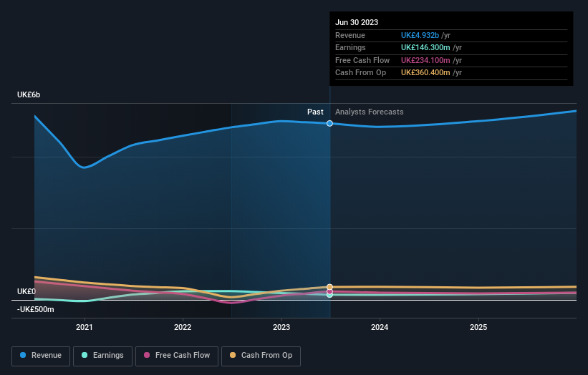
Task: Click the 2024 x-axis label
Action: [x=380, y=327]
